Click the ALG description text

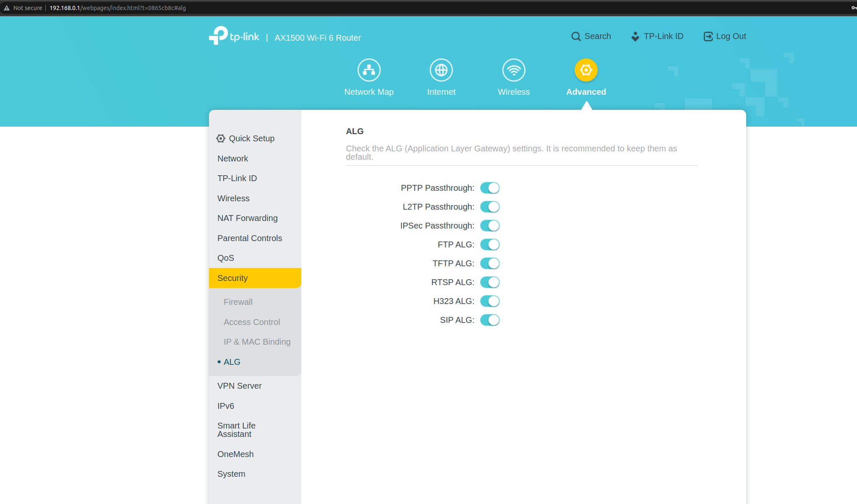[512, 153]
